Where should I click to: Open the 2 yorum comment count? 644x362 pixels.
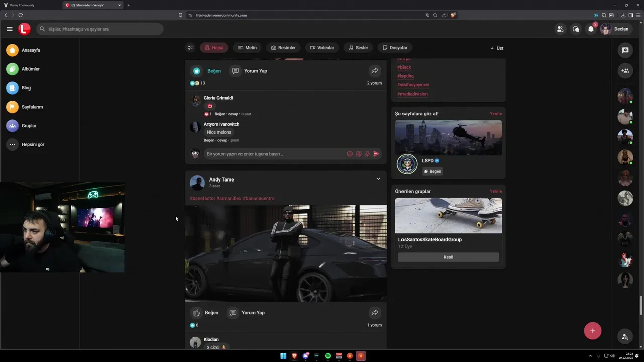pos(374,83)
